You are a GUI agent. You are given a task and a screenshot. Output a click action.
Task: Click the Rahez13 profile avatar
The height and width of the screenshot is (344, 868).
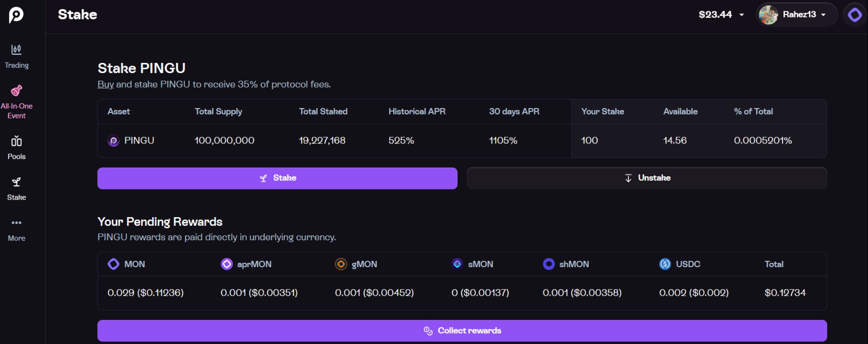[768, 15]
